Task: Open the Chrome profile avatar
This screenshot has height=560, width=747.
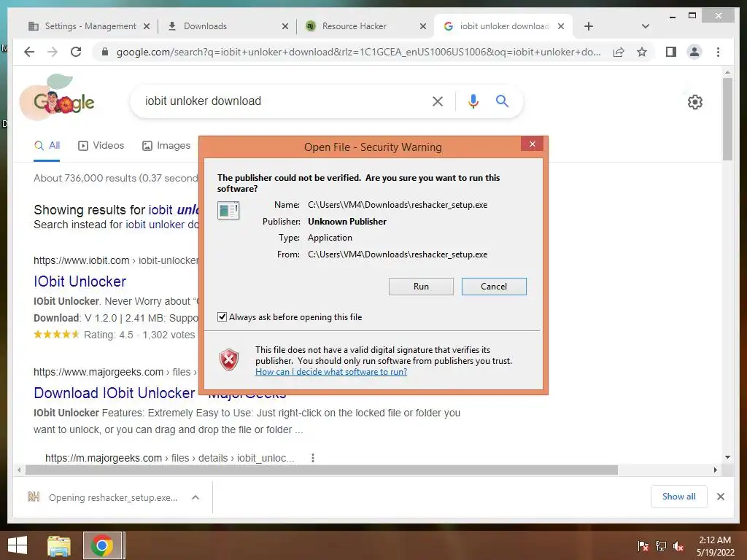Action: 694,52
